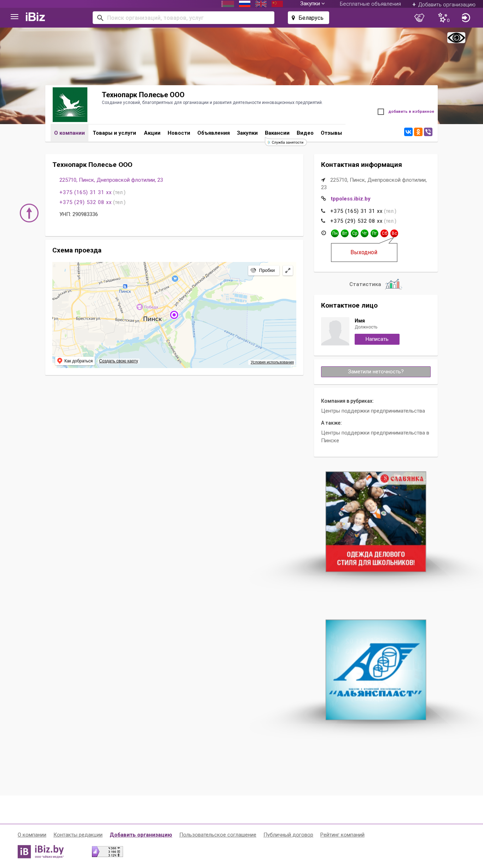Click the handshake partners icon
Screen dimensions: 483x868
tap(419, 18)
